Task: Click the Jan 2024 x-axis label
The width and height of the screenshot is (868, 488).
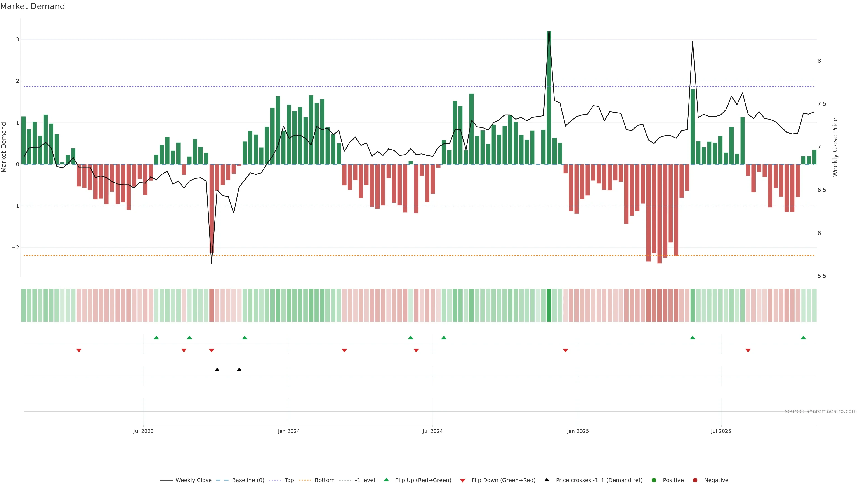Action: [x=289, y=431]
